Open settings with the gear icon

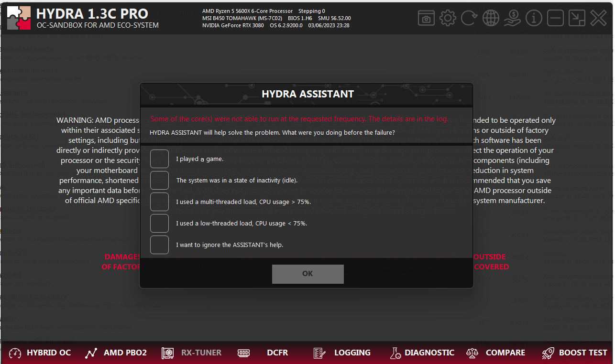[x=448, y=18]
